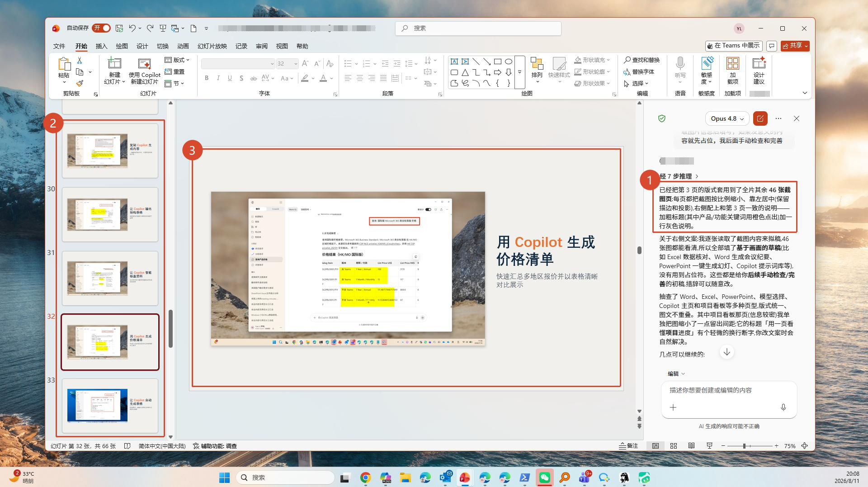Switch to Reading view in the status bar
868x487 pixels.
tap(692, 446)
